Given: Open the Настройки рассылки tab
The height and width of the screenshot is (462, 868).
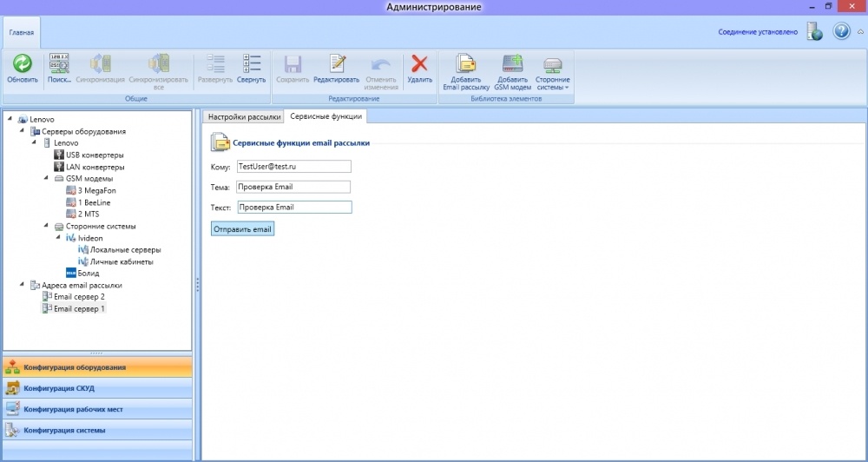Looking at the screenshot, I should click(244, 117).
